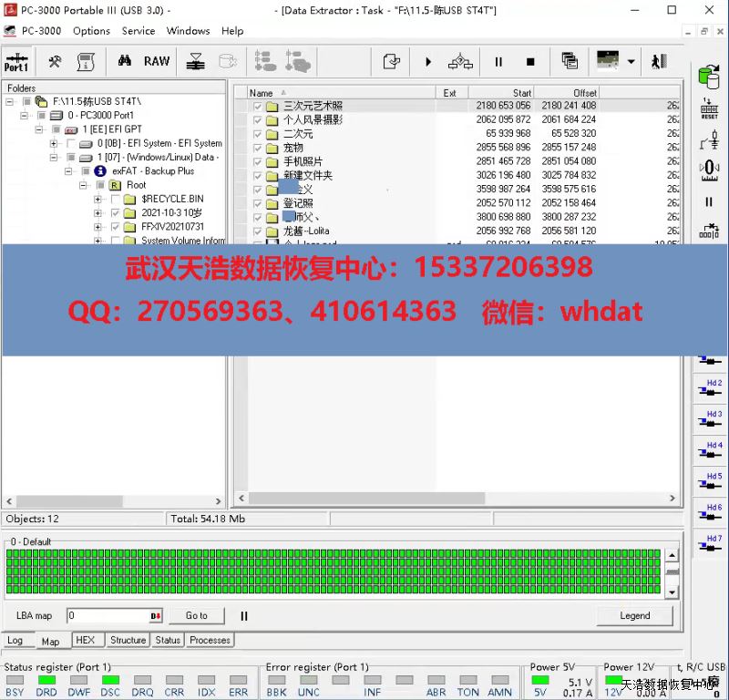Open the Service menu
The width and height of the screenshot is (729, 700).
139,31
